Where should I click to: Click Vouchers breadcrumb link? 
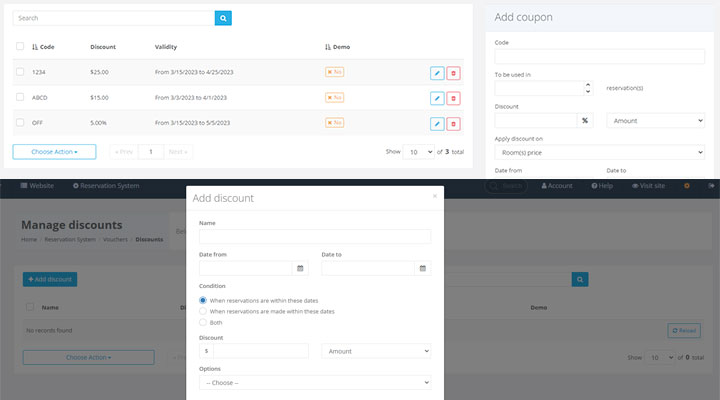point(115,239)
